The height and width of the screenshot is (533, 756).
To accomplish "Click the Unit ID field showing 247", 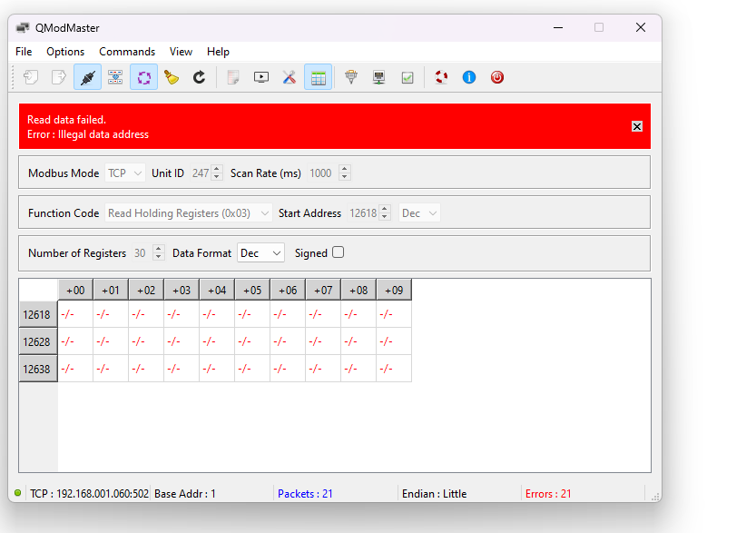I will [x=201, y=173].
